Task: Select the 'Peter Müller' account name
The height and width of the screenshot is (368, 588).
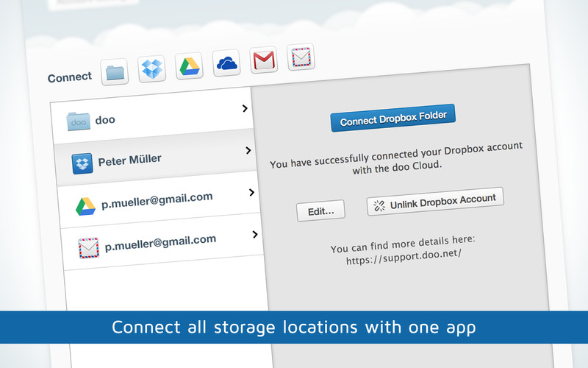Action: point(130,160)
